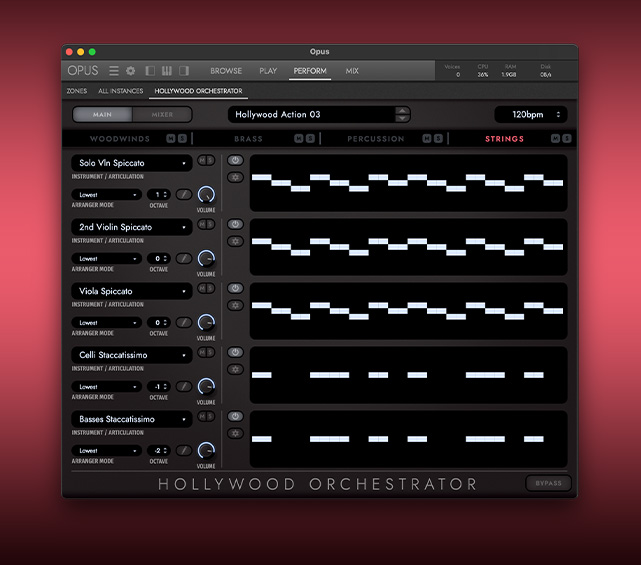641x565 pixels.
Task: Solo the Percussion section
Action: coord(438,139)
